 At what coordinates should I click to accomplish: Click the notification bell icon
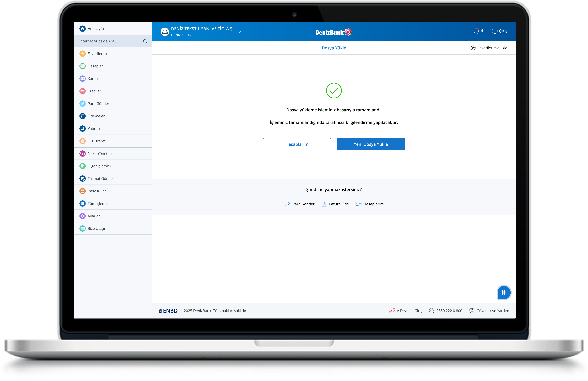pyautogui.click(x=477, y=31)
